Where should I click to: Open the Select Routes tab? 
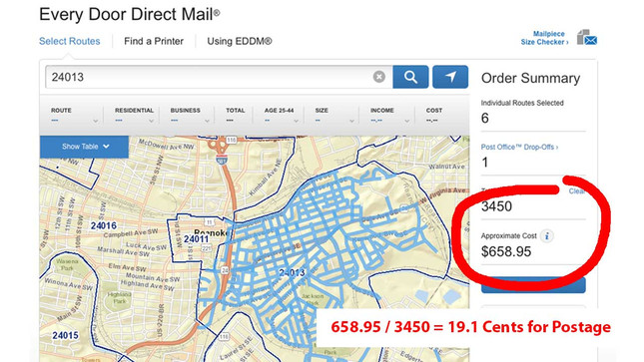(x=70, y=41)
